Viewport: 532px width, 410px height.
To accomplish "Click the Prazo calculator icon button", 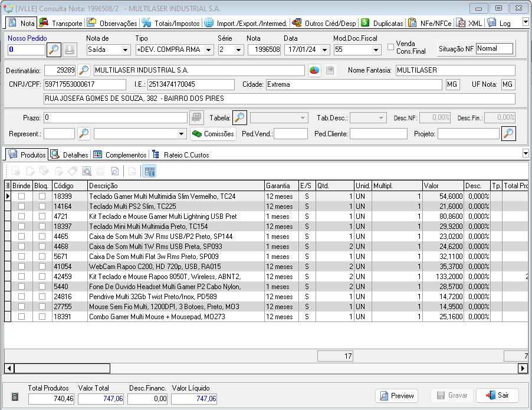I will coord(197,117).
